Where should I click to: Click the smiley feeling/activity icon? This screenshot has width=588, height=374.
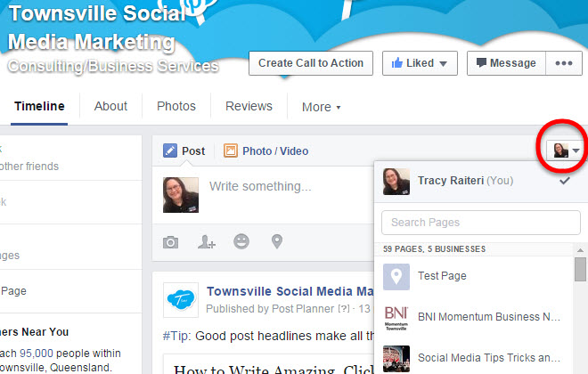pos(241,241)
